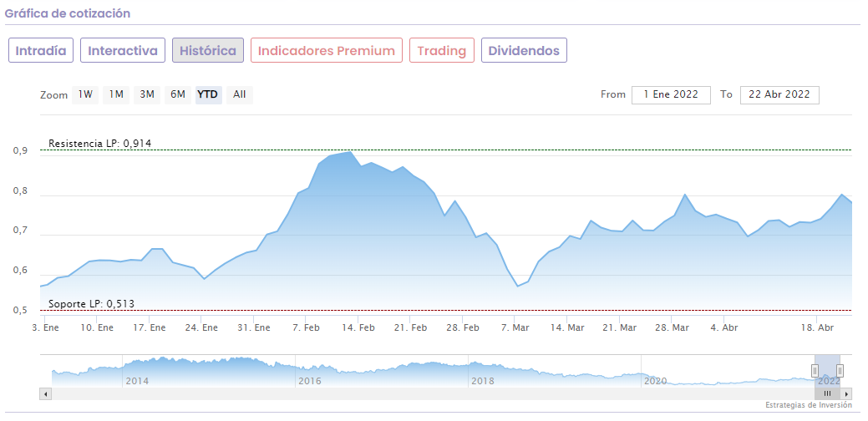Image resolution: width=868 pixels, height=421 pixels.
Task: Set zoom range to 1M
Action: (116, 94)
